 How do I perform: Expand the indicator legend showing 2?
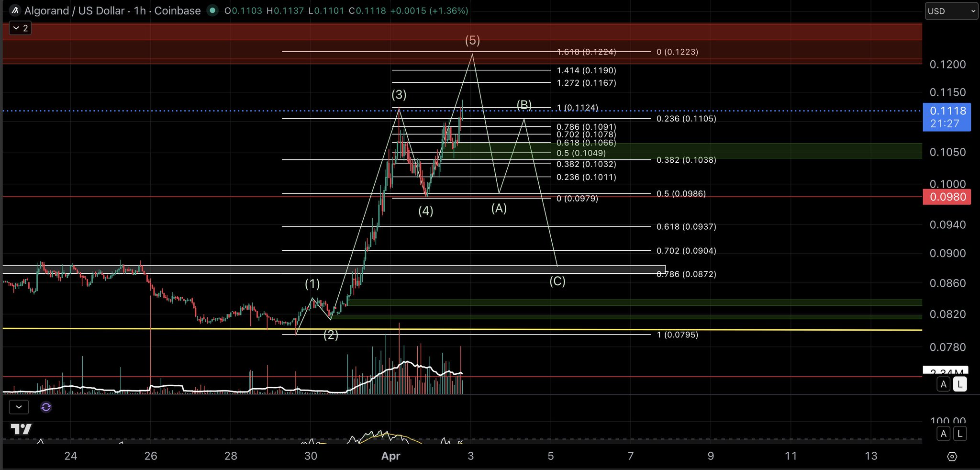pyautogui.click(x=20, y=28)
